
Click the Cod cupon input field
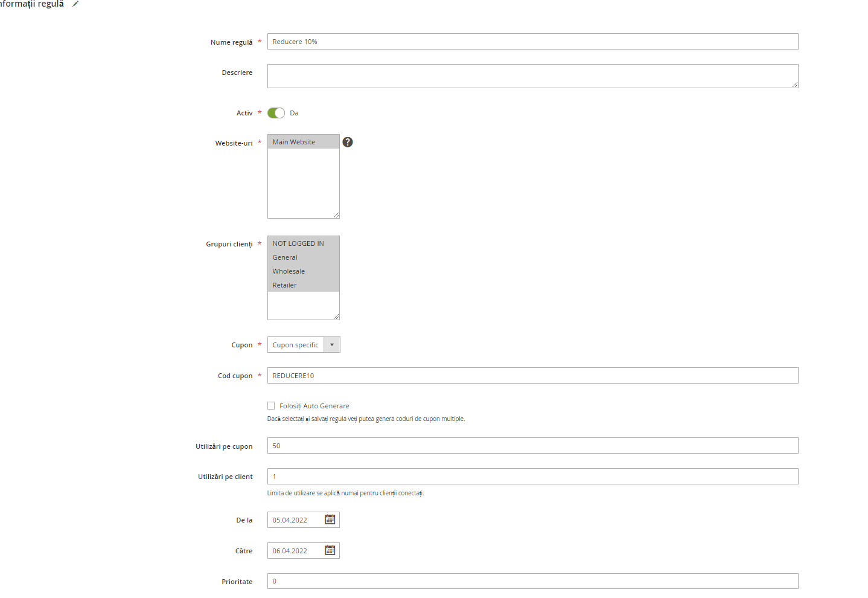(532, 376)
